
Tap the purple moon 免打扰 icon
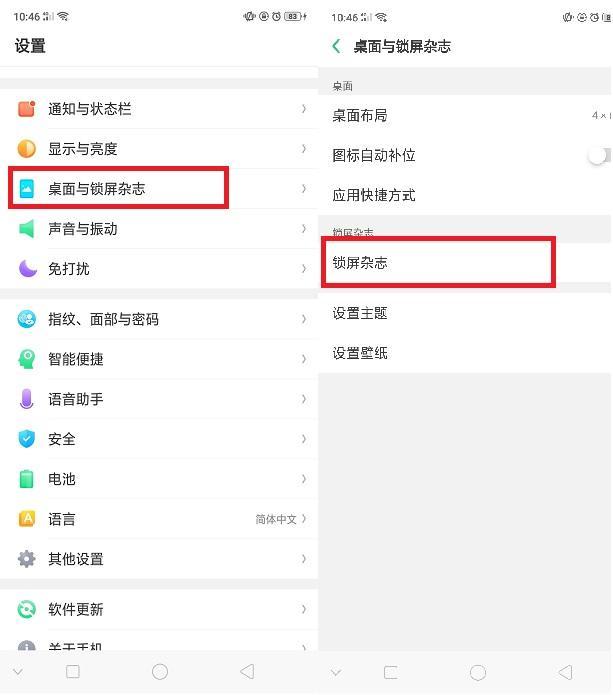coord(27,269)
